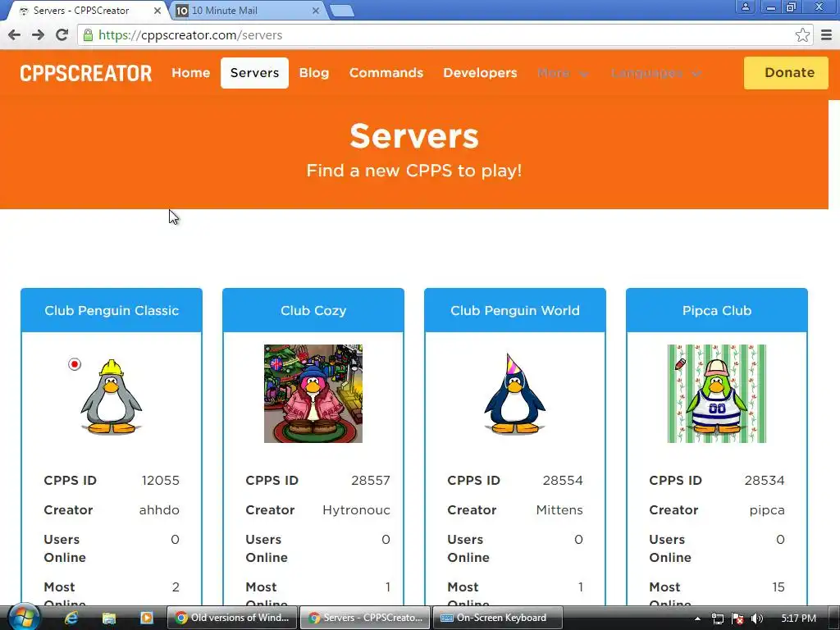This screenshot has width=840, height=630.
Task: Select the Servers - CPPSCreator tab
Action: coord(85,11)
